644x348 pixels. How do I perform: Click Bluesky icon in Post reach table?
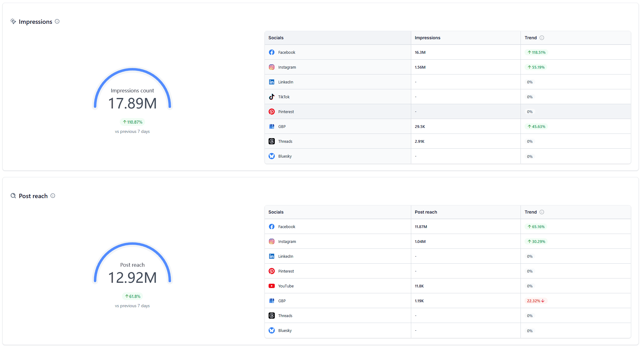[272, 330]
